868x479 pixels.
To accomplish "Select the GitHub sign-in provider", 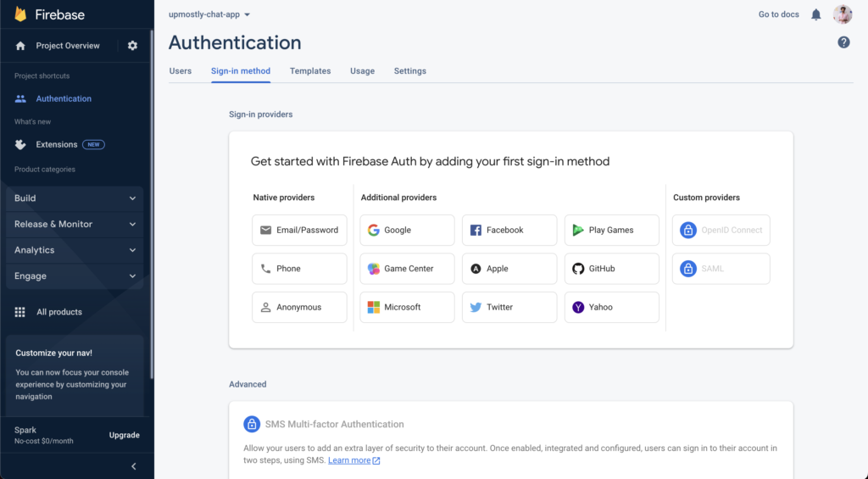I will (x=611, y=269).
